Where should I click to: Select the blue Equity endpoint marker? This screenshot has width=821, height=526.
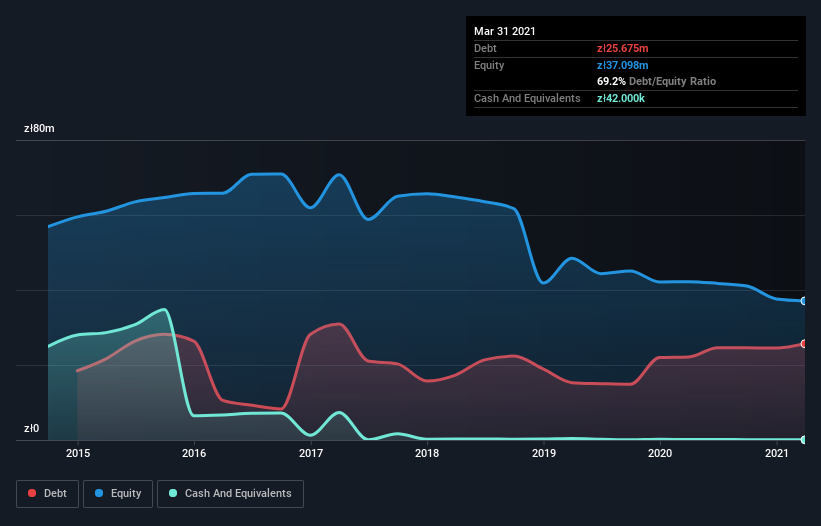(x=803, y=301)
